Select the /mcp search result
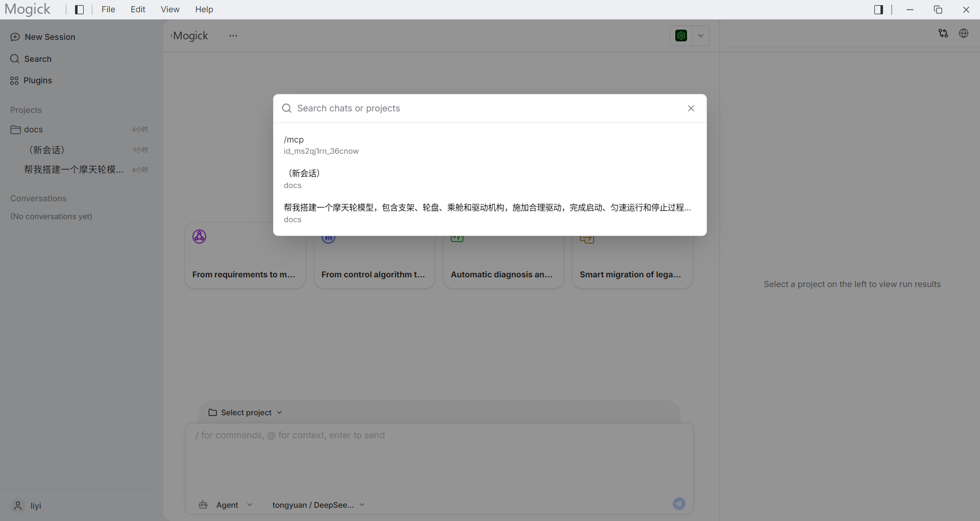The image size is (980, 521). [490, 145]
